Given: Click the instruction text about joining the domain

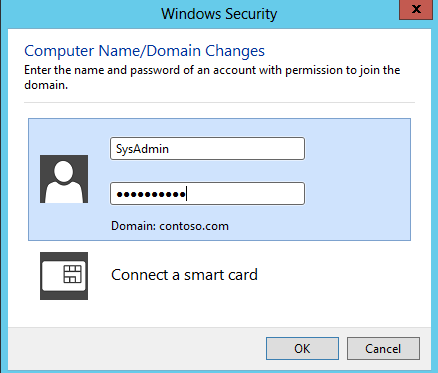Looking at the screenshot, I should click(212, 77).
